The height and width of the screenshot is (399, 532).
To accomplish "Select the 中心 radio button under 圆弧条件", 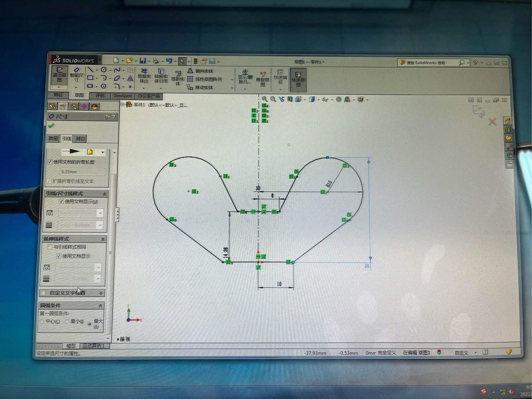I will point(42,321).
